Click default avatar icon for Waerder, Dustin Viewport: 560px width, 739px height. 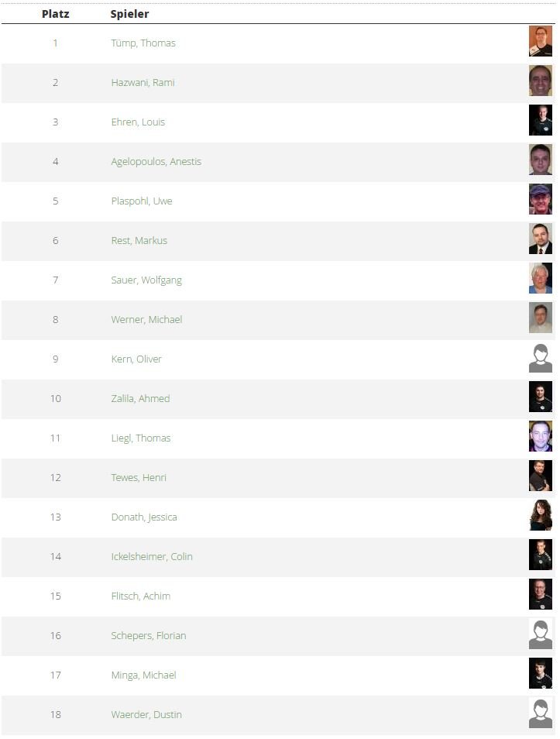click(540, 713)
